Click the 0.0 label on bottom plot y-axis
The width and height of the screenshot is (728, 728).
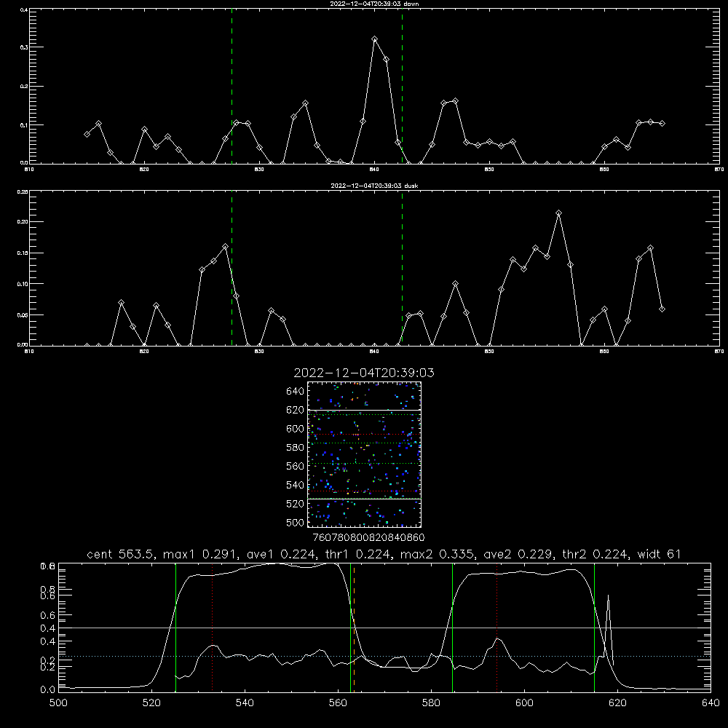click(48, 690)
